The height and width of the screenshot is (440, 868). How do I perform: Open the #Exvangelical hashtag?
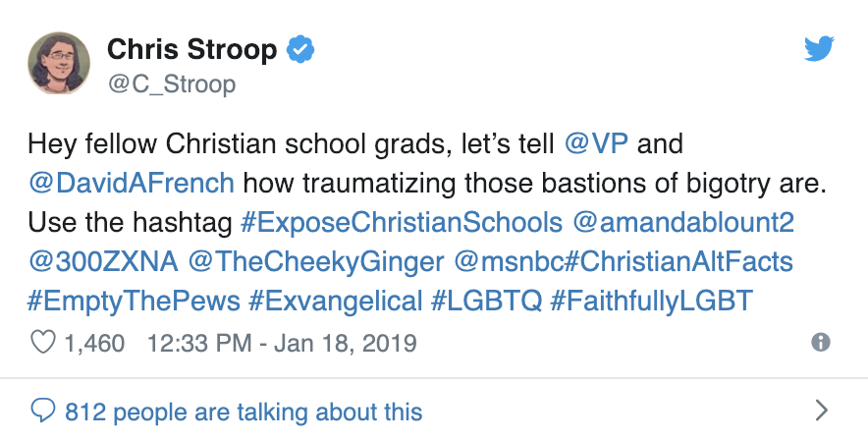point(336,302)
